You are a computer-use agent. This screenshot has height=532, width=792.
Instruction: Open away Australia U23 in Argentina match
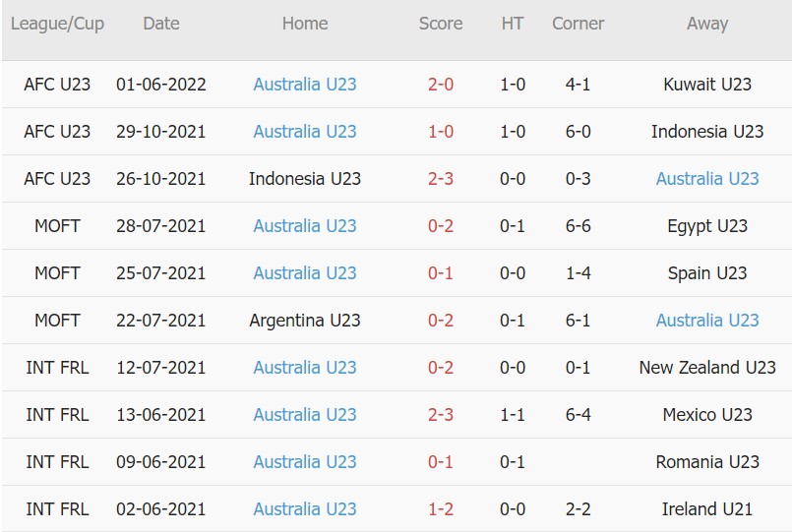pos(707,320)
